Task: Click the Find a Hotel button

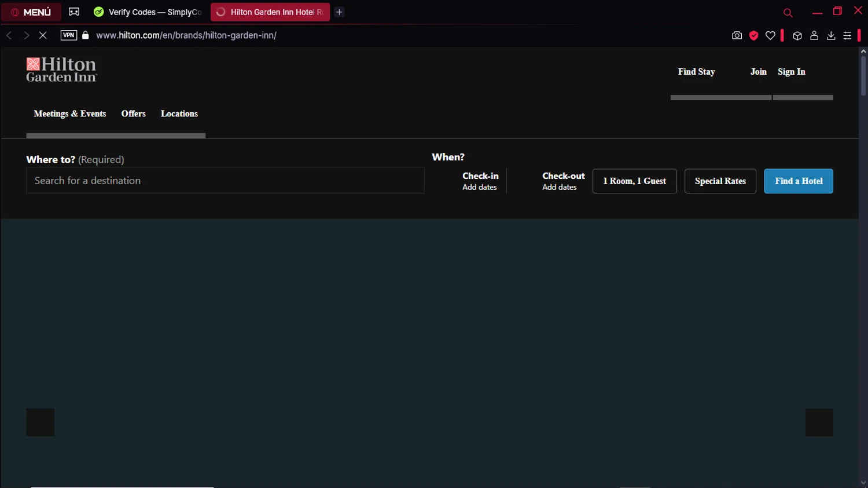Action: coord(798,181)
